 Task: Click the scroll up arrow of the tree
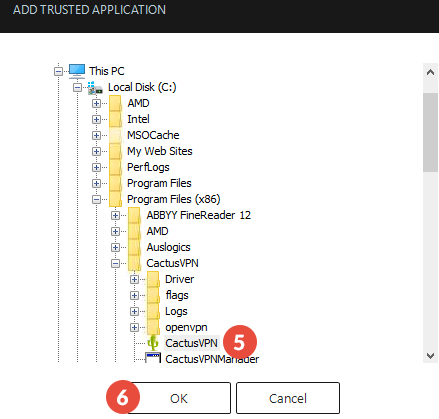[x=430, y=72]
